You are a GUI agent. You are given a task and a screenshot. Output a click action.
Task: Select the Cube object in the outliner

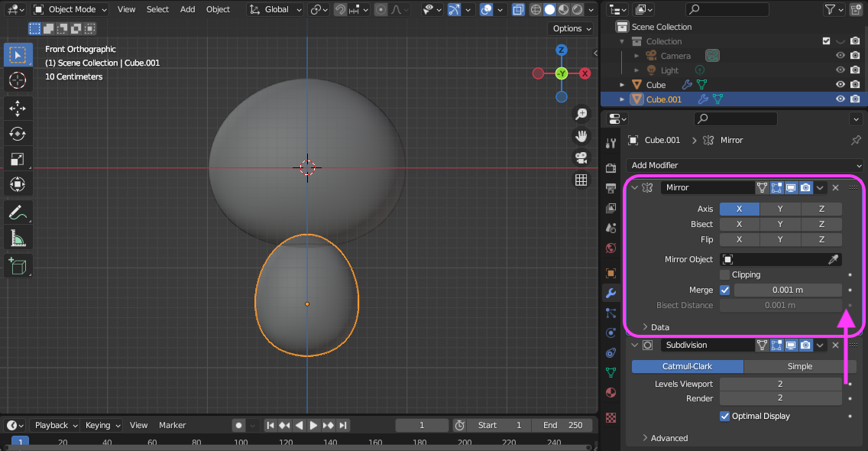(656, 85)
